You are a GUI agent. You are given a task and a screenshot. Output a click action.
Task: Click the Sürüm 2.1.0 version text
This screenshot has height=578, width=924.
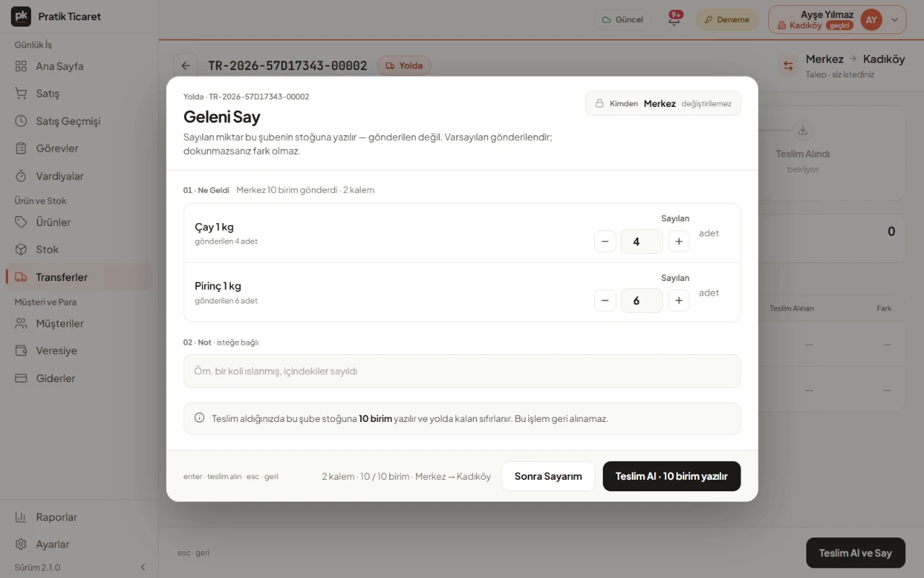pos(38,567)
